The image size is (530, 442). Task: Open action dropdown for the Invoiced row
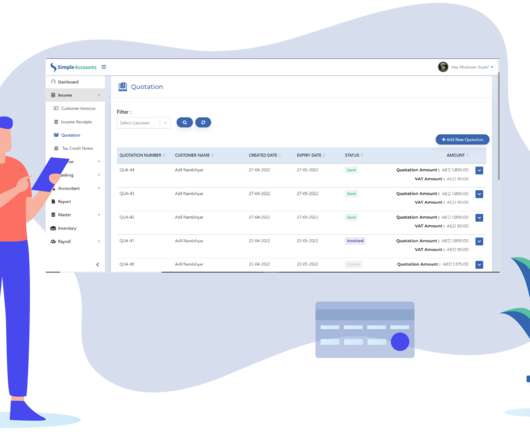click(479, 241)
